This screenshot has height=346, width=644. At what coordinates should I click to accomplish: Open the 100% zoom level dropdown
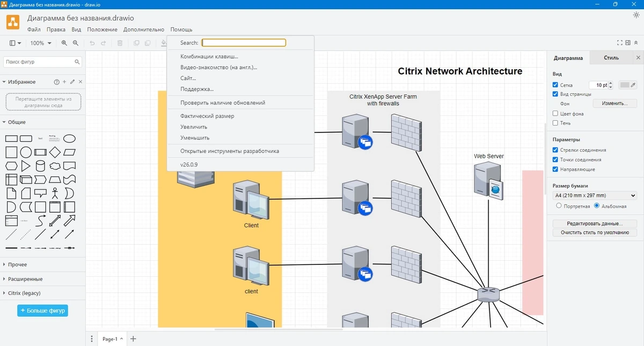41,43
